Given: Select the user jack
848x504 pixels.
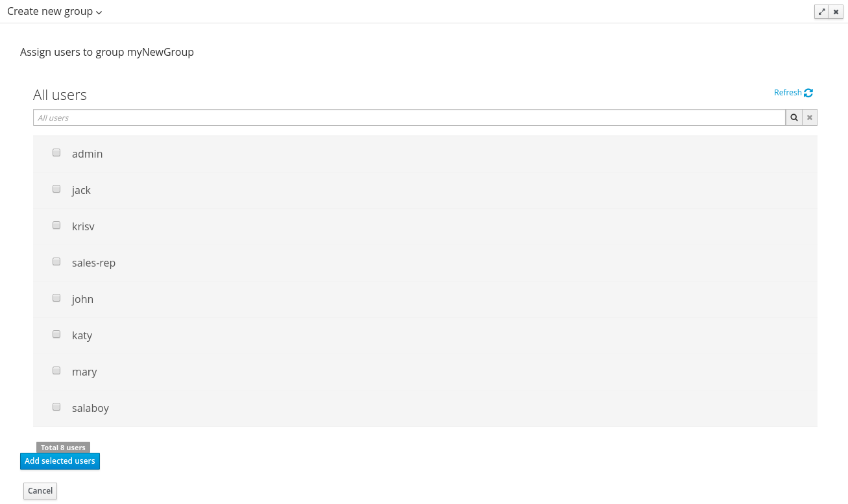Looking at the screenshot, I should click(x=56, y=189).
